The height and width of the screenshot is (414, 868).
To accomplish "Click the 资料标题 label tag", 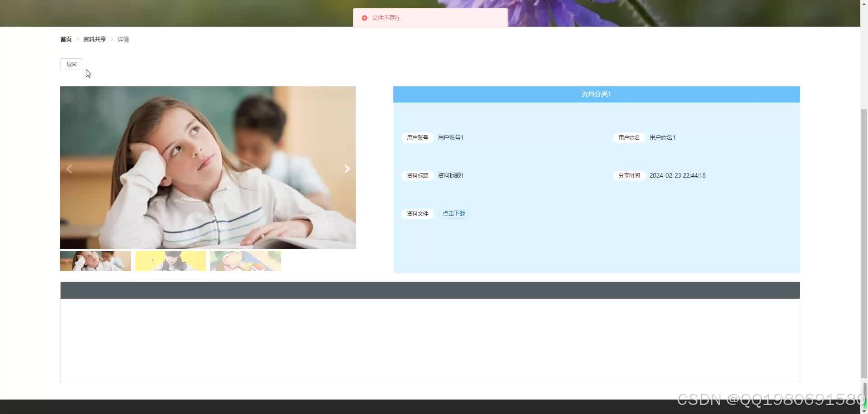I will [417, 175].
